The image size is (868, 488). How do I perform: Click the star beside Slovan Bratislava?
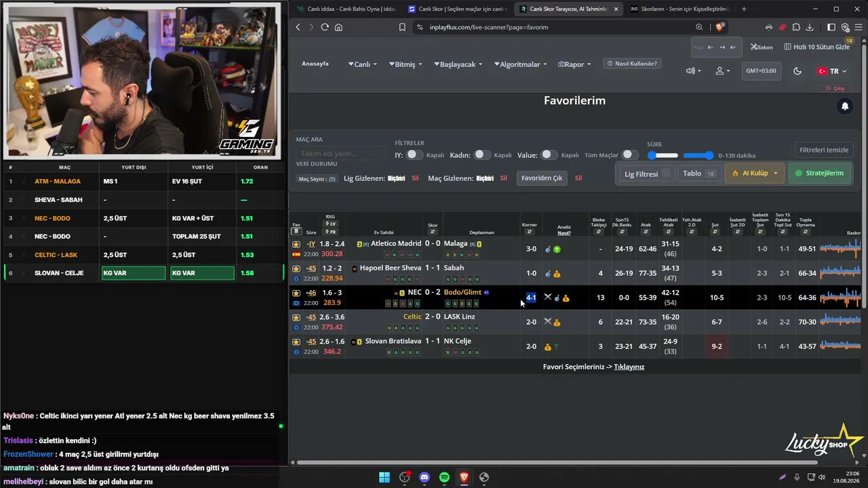pos(296,342)
